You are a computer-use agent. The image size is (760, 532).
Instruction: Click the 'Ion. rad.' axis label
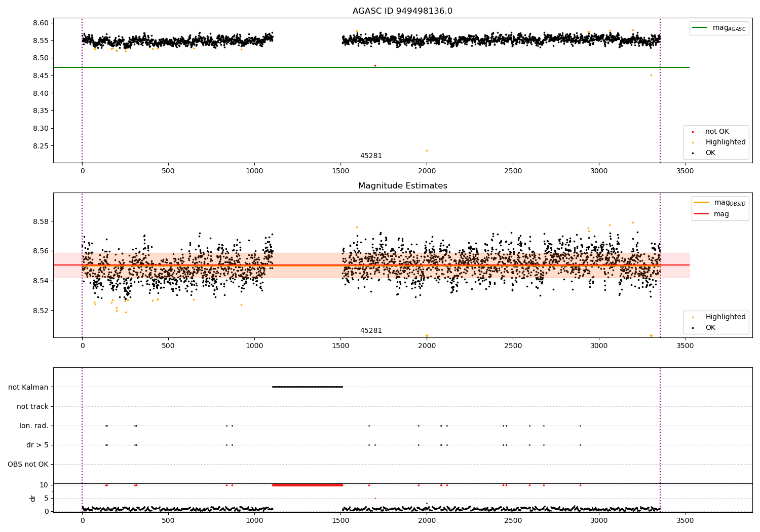(34, 426)
